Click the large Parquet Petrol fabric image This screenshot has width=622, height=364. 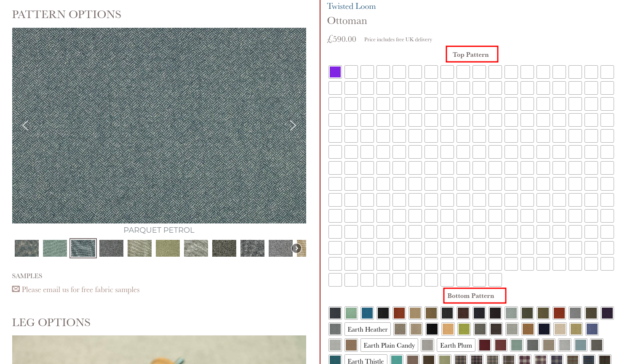159,125
